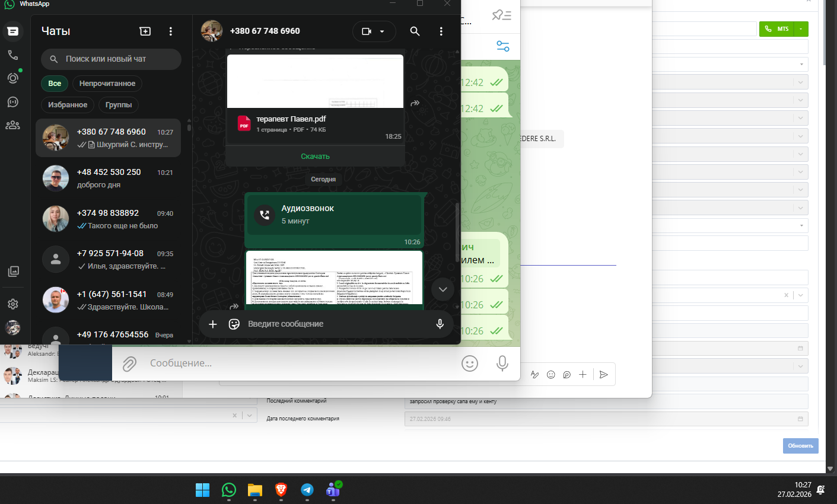The width and height of the screenshot is (837, 504).
Task: Open the Channels icon in WhatsApp sidebar
Action: [13, 102]
